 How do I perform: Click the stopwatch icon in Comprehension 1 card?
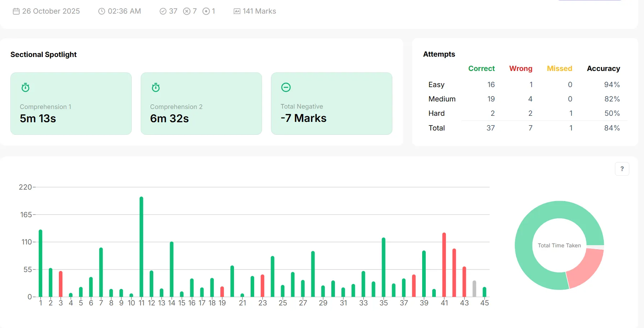25,87
